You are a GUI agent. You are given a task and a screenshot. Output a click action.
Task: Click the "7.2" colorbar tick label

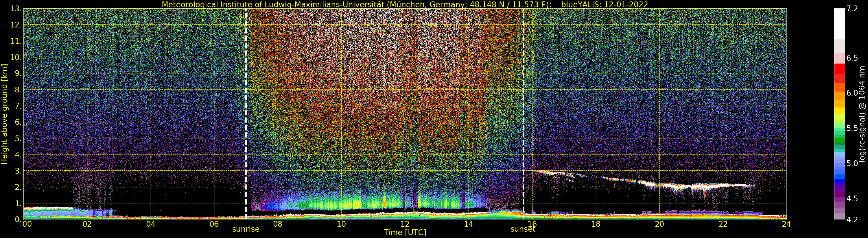tap(852, 9)
